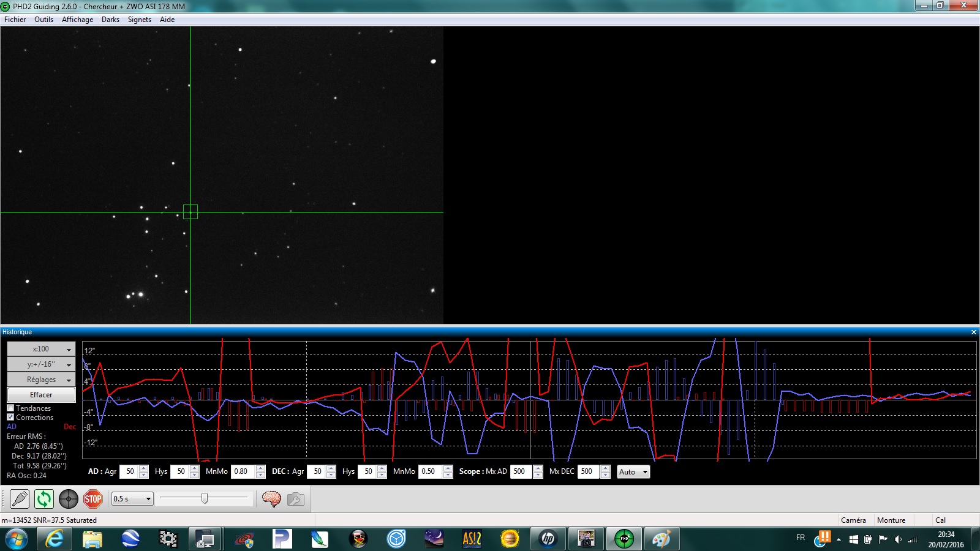Start looping exposures with green arrows icon
This screenshot has height=551, width=980.
click(x=44, y=499)
